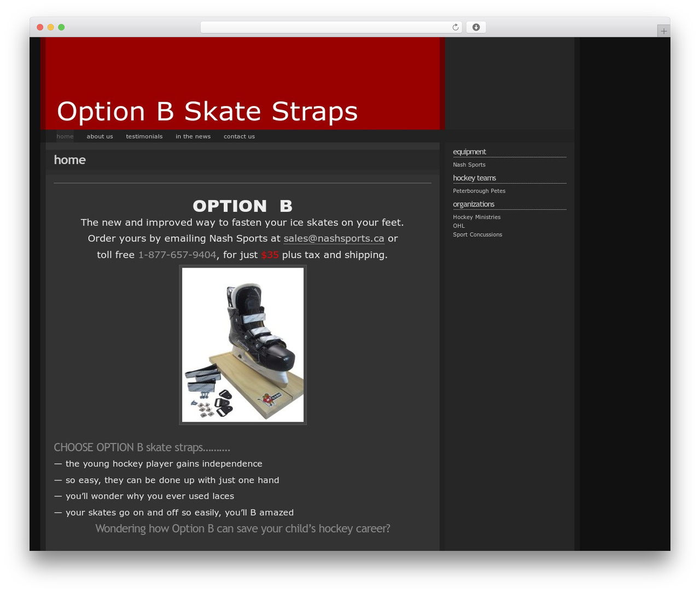Image resolution: width=700 pixels, height=593 pixels.
Task: Click the 'just one hand' bullet line
Action: (x=167, y=480)
